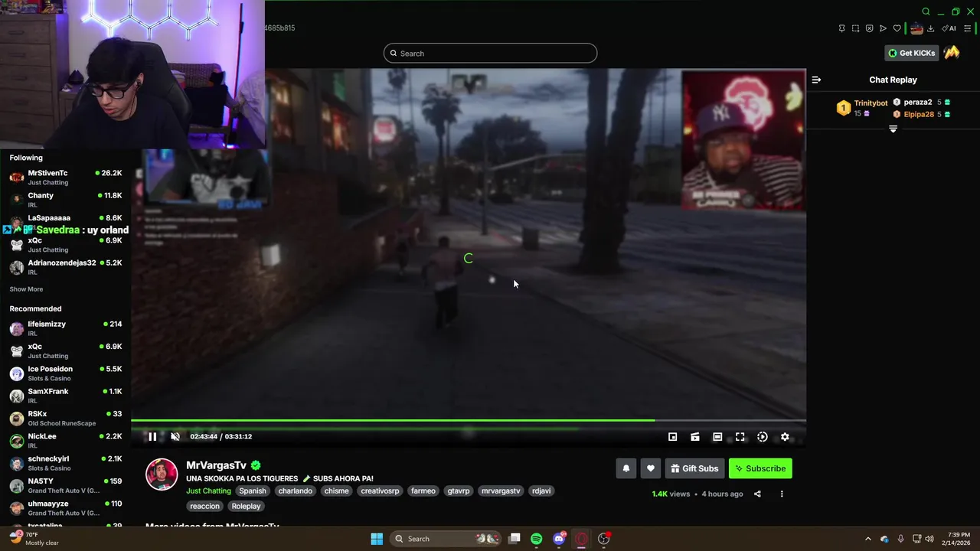Share this video with the share icon
Image resolution: width=980 pixels, height=551 pixels.
click(757, 494)
